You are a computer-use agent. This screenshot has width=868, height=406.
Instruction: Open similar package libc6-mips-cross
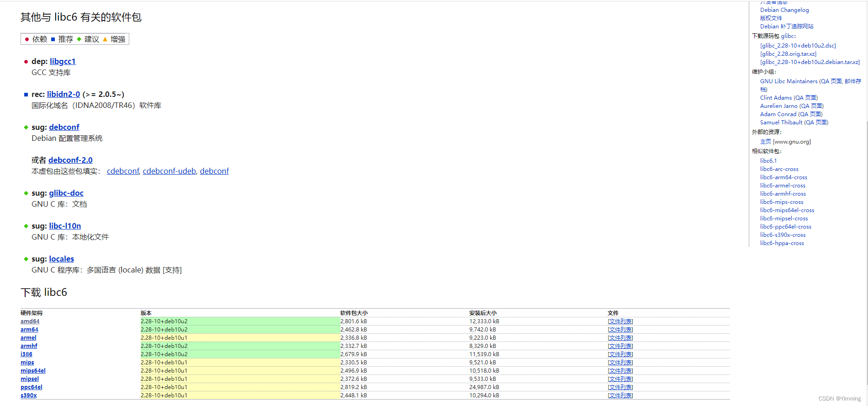click(782, 202)
